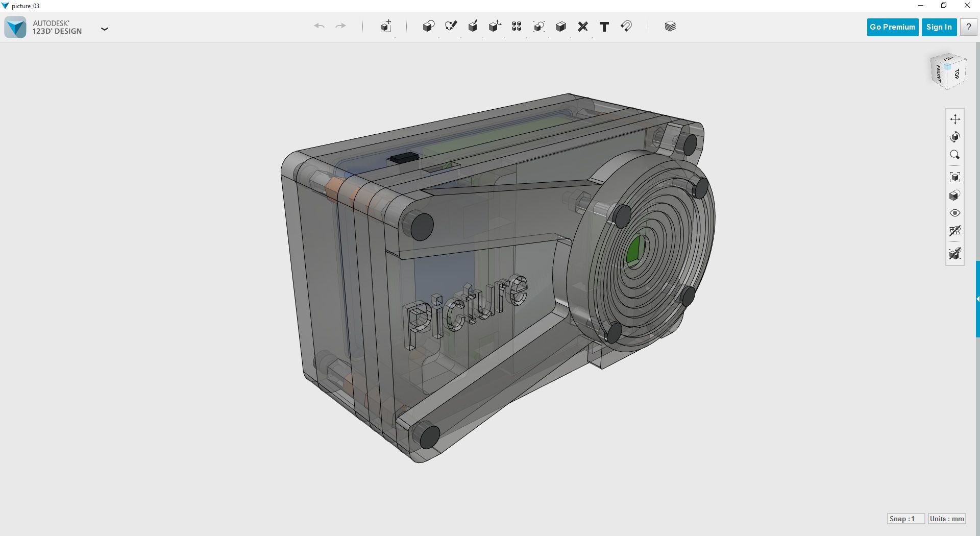
Task: Select the Construct tool
Action: pos(473,27)
